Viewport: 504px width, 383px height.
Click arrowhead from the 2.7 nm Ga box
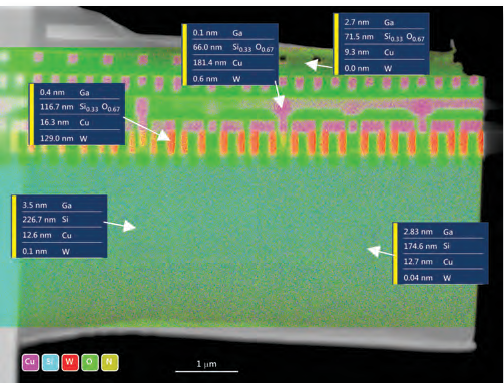pos(312,64)
